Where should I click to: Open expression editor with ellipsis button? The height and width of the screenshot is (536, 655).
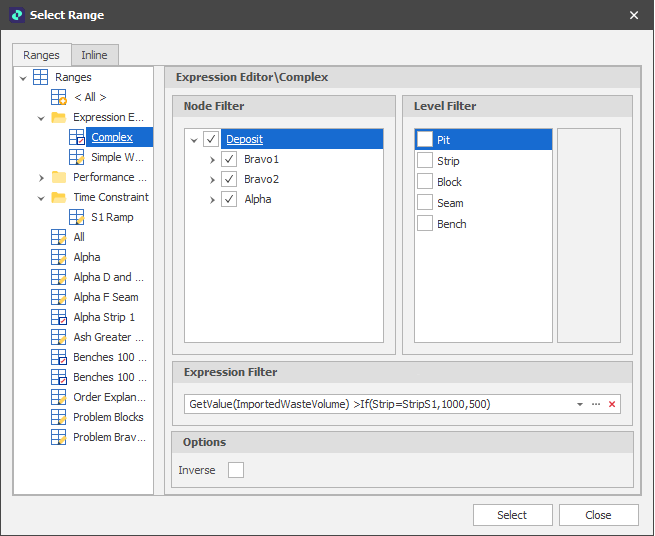596,404
